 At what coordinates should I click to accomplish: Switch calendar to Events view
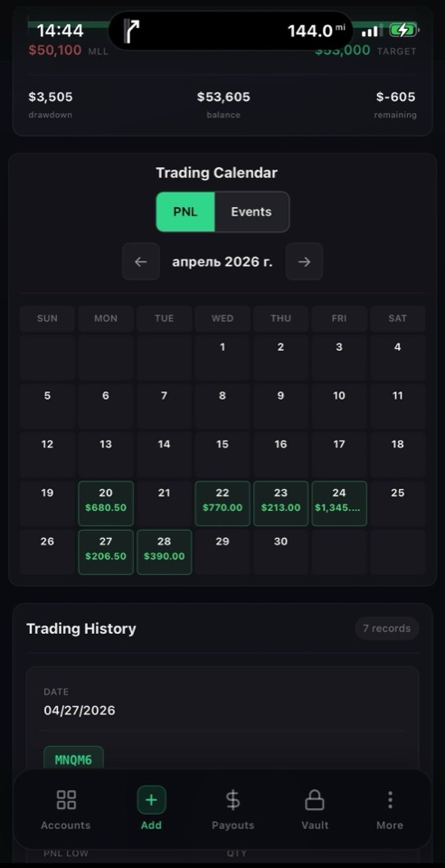[251, 212]
